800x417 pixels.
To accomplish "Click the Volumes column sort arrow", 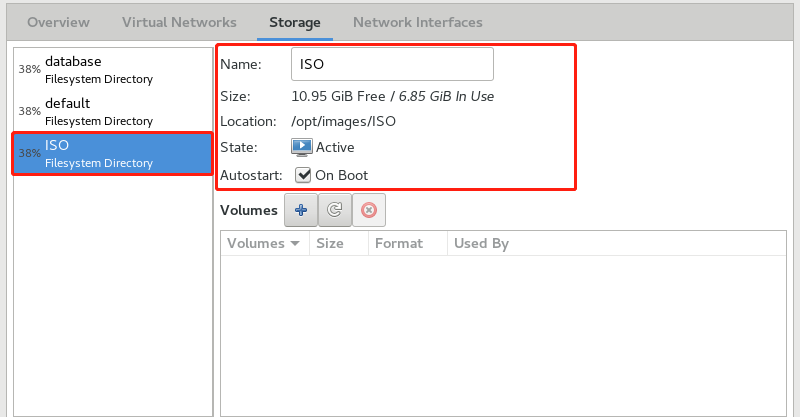I will pos(295,243).
